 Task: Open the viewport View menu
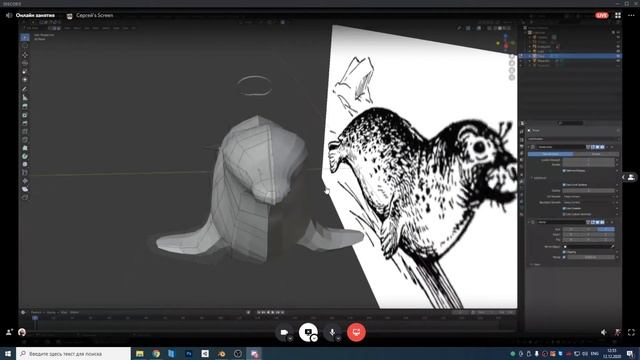tap(67, 28)
